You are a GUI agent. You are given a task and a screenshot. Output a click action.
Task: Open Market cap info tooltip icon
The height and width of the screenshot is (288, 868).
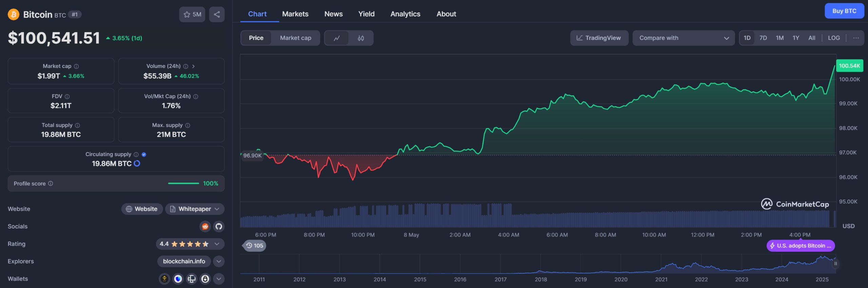[x=76, y=66]
